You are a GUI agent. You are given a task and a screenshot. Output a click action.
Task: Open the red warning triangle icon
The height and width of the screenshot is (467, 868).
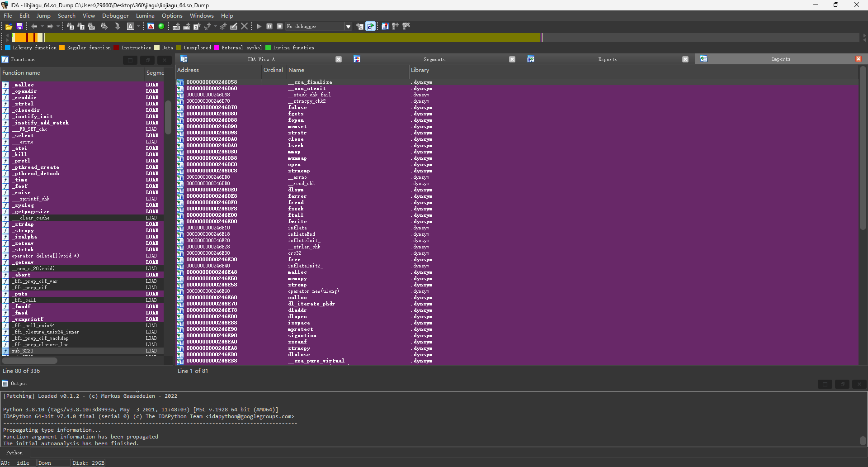[151, 26]
